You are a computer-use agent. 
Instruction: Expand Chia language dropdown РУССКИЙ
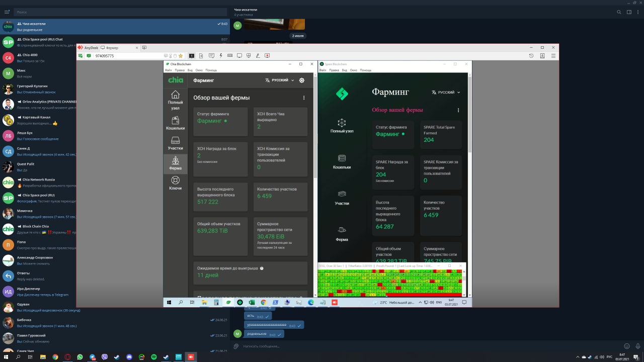pyautogui.click(x=280, y=80)
